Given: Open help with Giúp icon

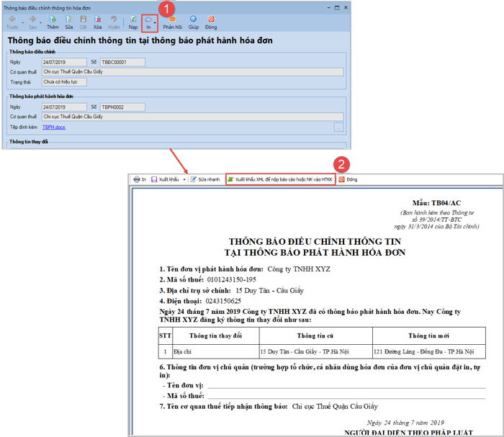Looking at the screenshot, I should 193,22.
